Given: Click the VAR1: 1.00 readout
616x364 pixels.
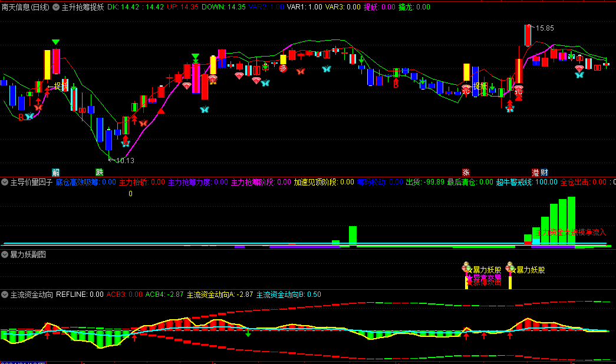Looking at the screenshot, I should (305, 7).
